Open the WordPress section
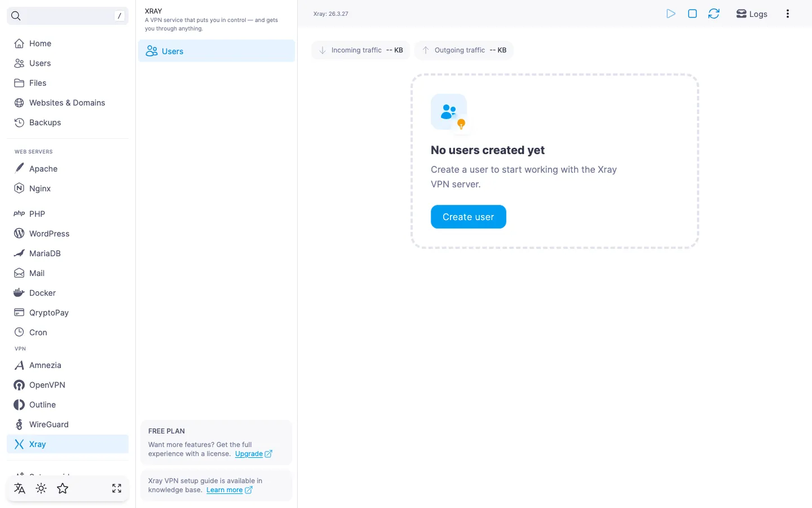 [68, 234]
